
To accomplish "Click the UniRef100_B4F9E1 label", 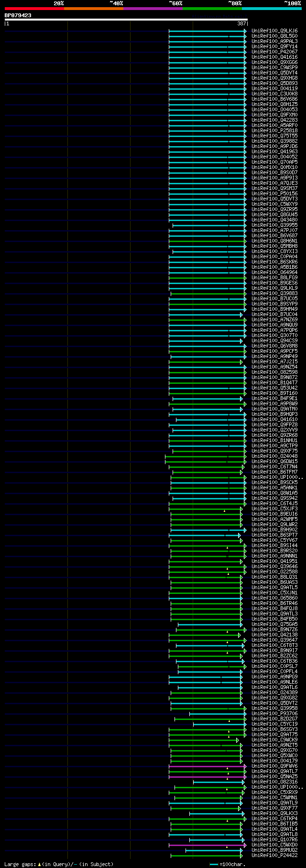I will tap(274, 399).
